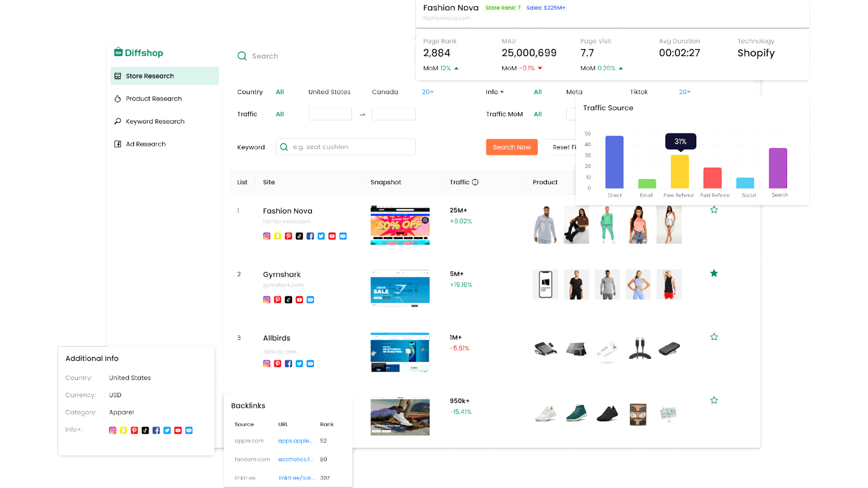Image resolution: width=868 pixels, height=488 pixels.
Task: Open Gymshark's email icon
Action: click(x=310, y=300)
